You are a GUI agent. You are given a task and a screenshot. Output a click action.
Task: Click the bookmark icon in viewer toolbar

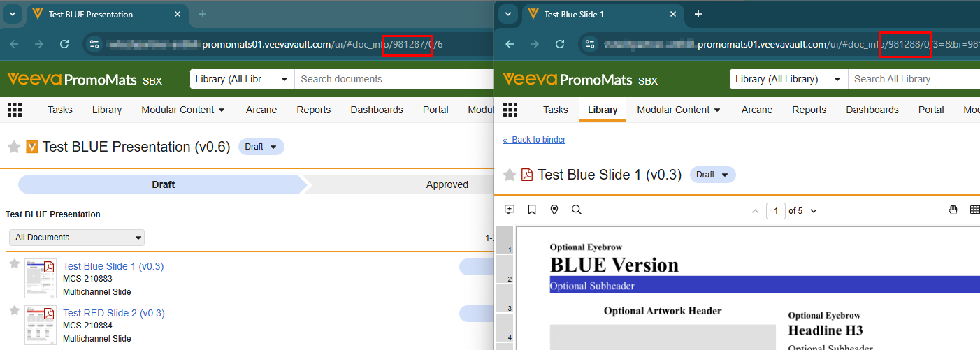[532, 210]
